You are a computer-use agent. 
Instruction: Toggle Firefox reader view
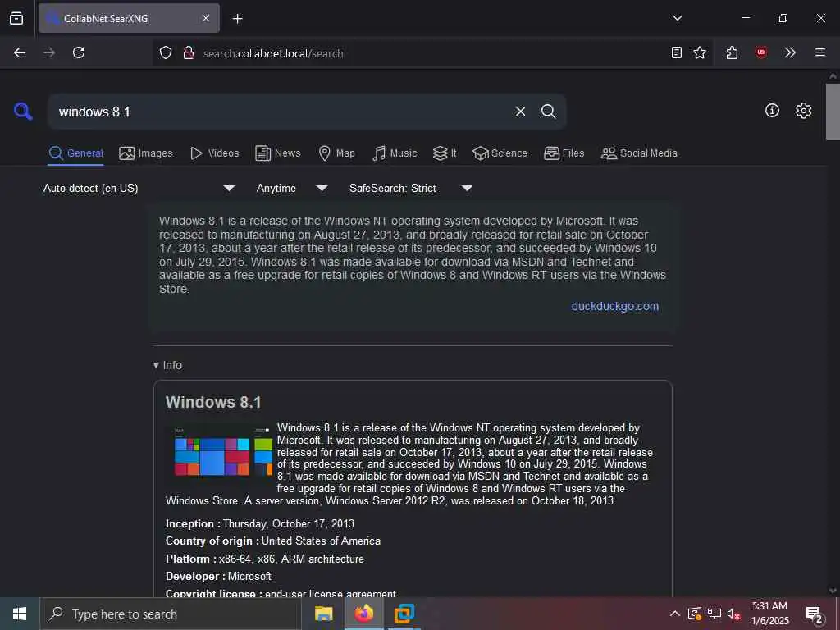coord(677,52)
